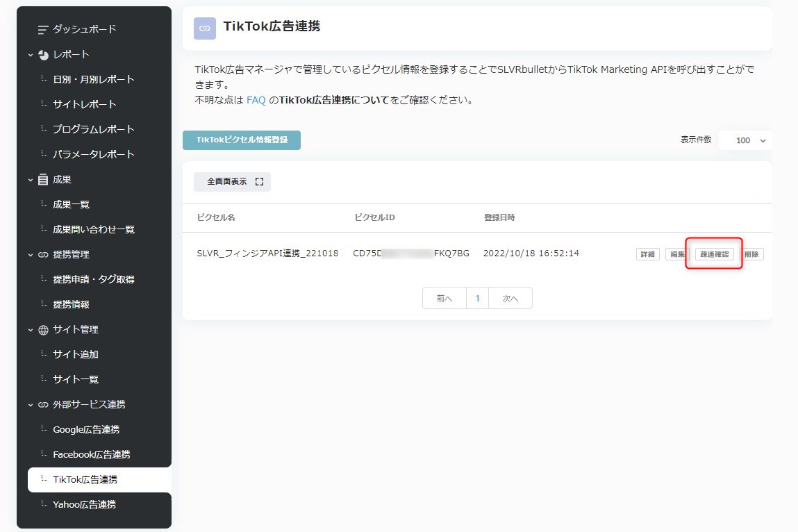The image size is (798, 532).
Task: Click 次へ pagination button
Action: pyautogui.click(x=510, y=298)
